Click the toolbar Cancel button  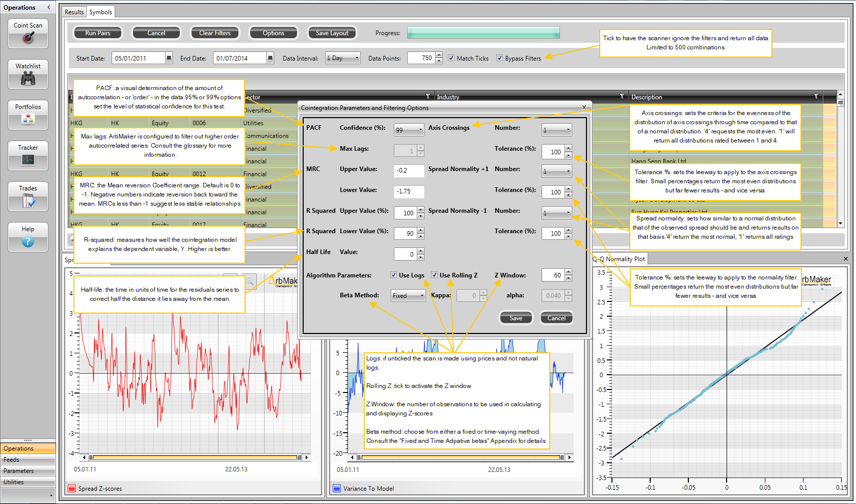tap(156, 33)
